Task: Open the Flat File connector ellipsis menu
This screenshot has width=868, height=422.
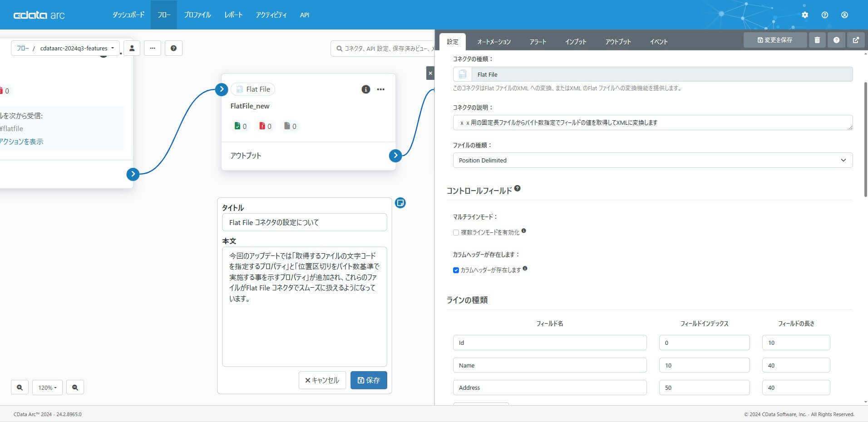Action: [381, 89]
